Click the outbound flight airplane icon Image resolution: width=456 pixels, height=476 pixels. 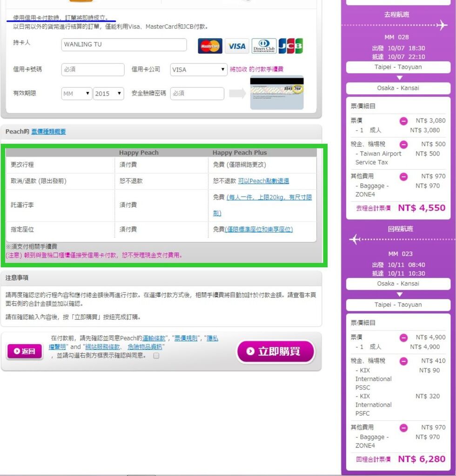point(443,25)
